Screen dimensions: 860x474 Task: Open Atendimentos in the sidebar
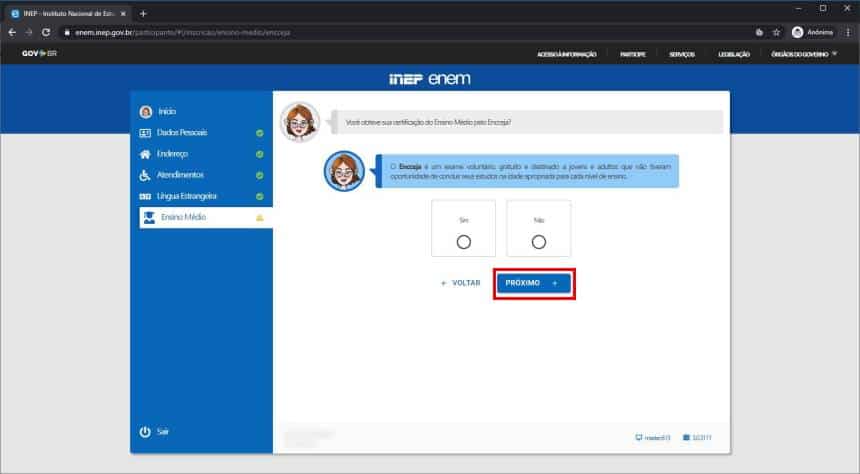180,175
